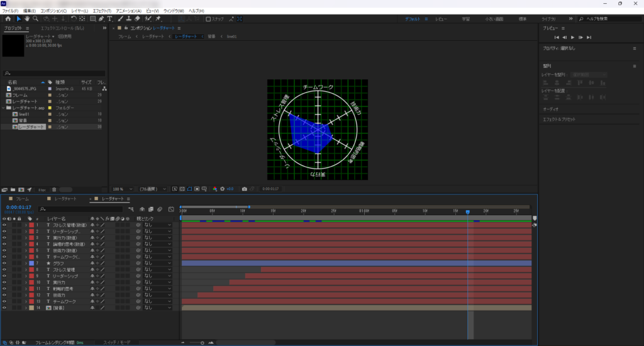Hide layer 7 グラフ using eye toggle
This screenshot has height=346, width=644.
4,264
